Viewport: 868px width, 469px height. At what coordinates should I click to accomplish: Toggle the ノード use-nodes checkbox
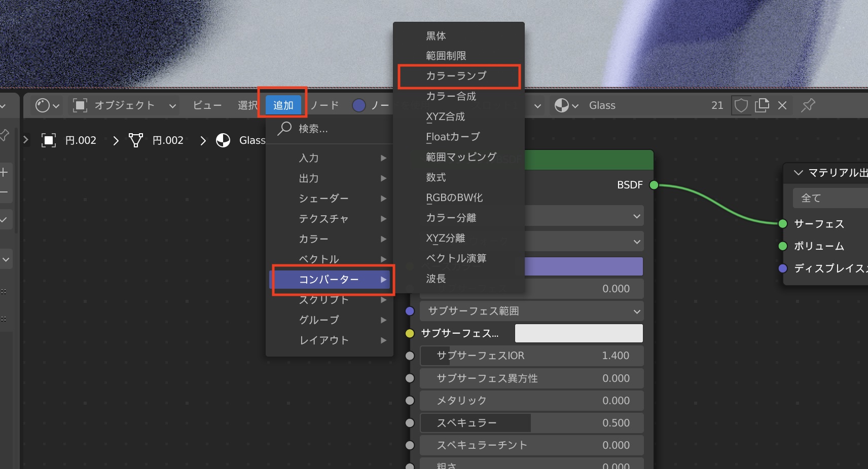pos(359,105)
